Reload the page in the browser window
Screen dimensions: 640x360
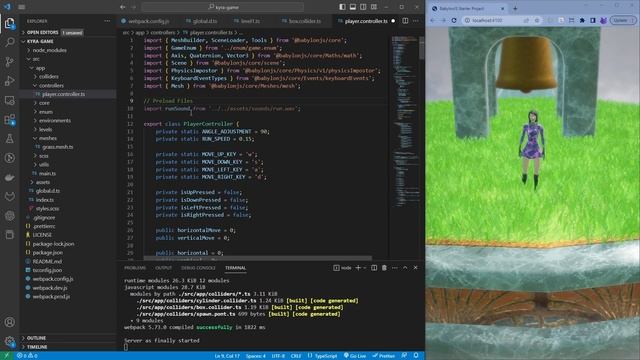click(454, 20)
